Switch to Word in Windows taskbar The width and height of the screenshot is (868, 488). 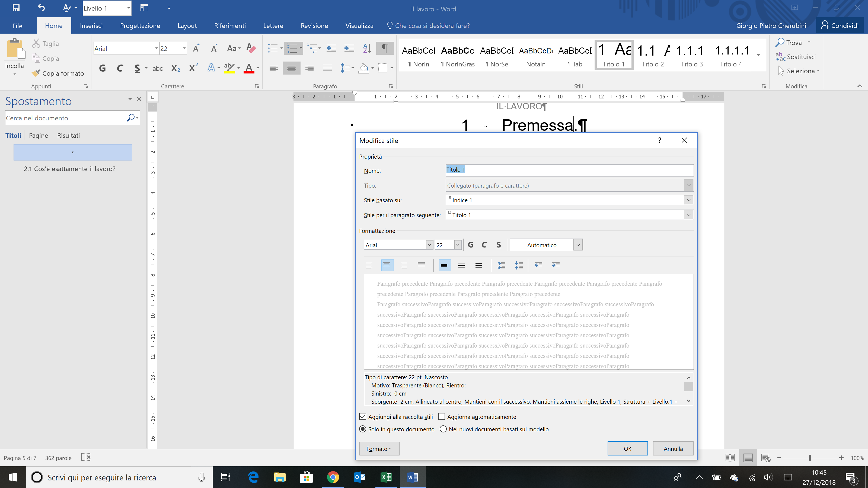point(413,477)
